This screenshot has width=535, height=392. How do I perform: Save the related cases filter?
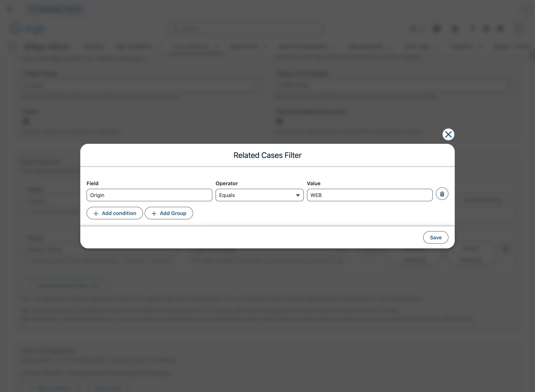tap(435, 238)
